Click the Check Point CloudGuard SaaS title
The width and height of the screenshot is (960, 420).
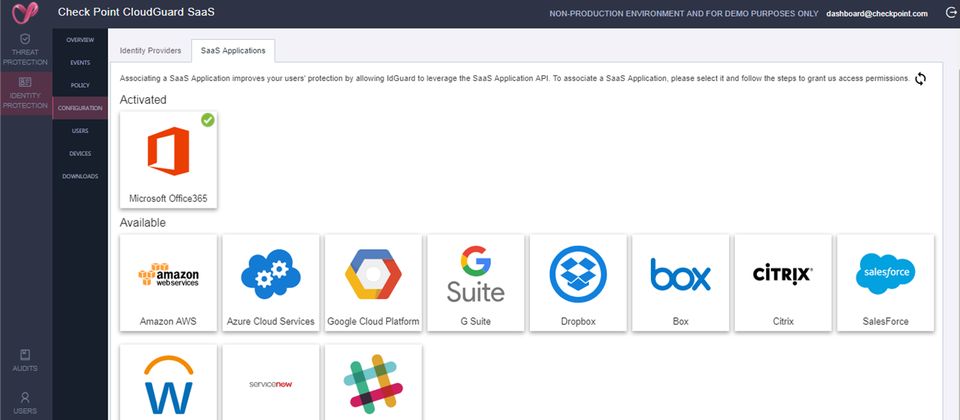coord(136,12)
